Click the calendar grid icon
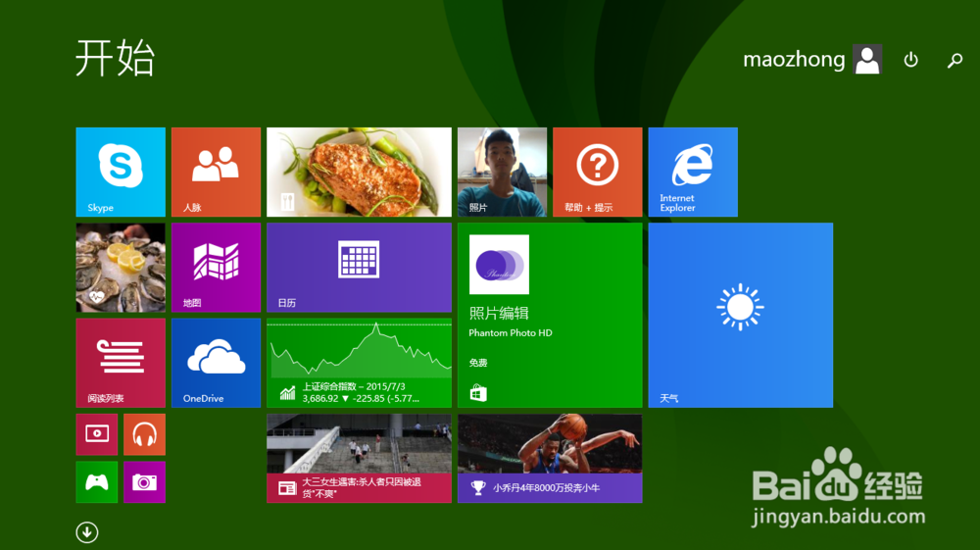 tap(359, 259)
